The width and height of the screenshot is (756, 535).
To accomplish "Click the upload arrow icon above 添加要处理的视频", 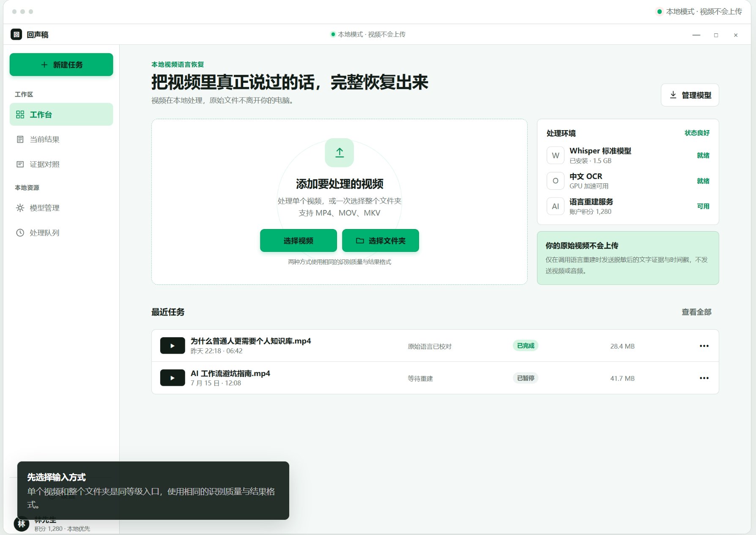I will [340, 153].
